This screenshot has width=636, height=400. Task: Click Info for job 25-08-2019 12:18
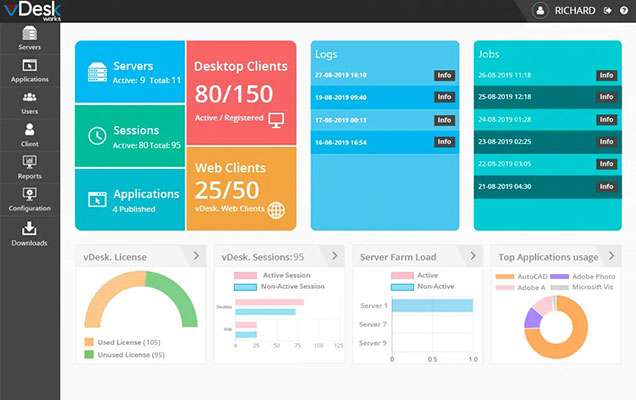(606, 97)
